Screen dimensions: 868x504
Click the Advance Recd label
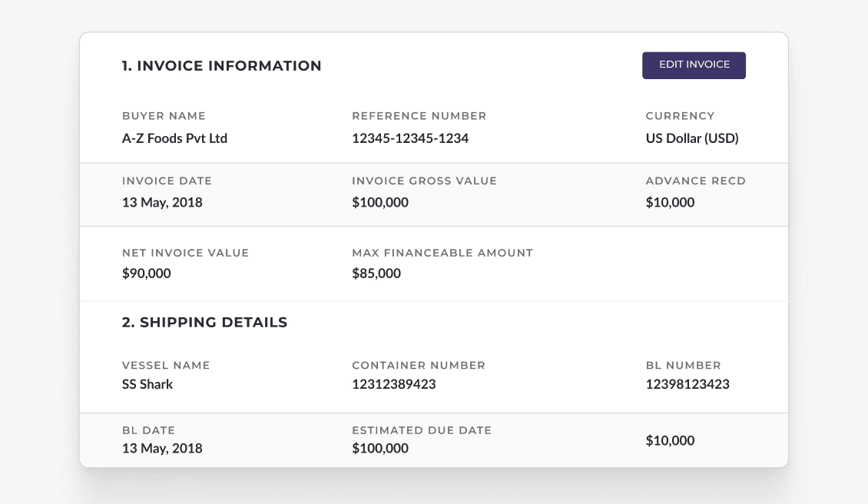[x=695, y=181]
